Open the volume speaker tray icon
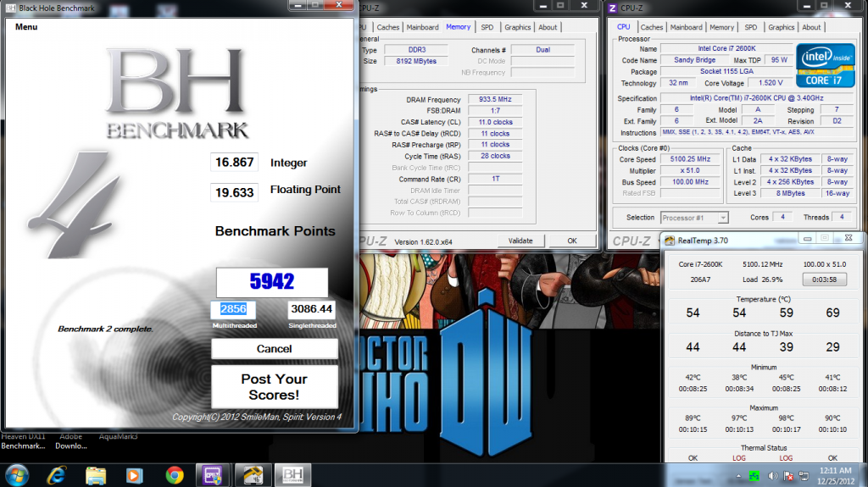The width and height of the screenshot is (868, 487). (773, 476)
